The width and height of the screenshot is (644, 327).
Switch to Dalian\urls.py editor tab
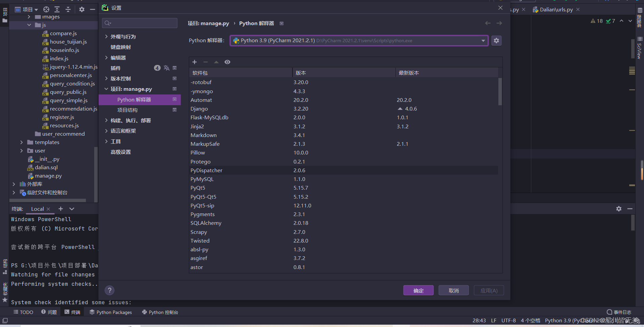556,10
